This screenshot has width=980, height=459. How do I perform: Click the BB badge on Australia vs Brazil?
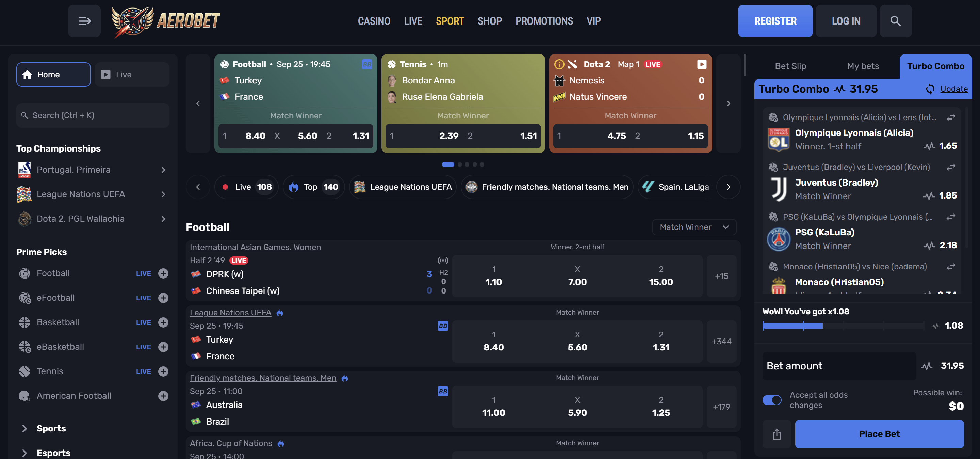tap(442, 391)
